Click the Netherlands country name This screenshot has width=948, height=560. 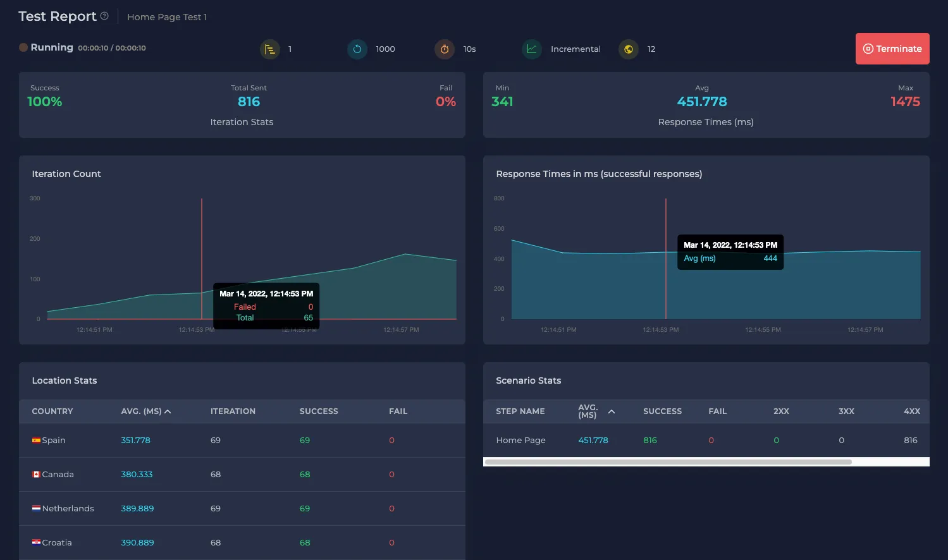[68, 508]
